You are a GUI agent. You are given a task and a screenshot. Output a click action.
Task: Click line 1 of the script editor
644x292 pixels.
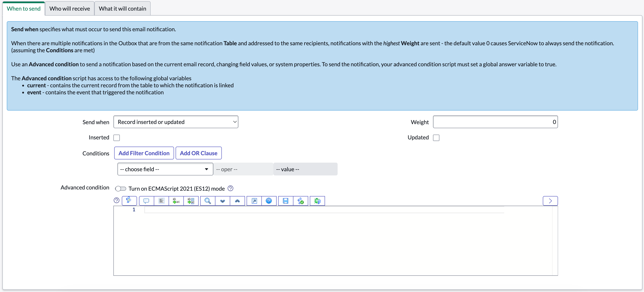click(x=324, y=210)
